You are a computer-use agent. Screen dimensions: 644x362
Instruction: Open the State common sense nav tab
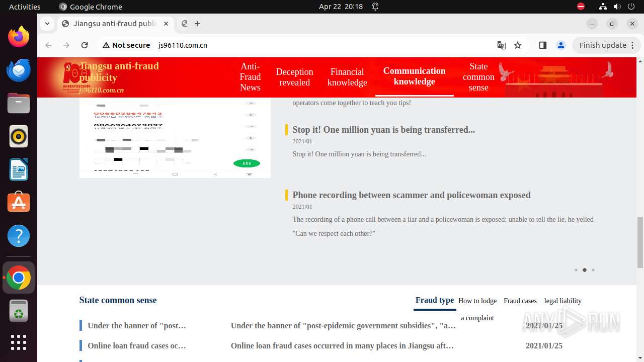tap(478, 77)
